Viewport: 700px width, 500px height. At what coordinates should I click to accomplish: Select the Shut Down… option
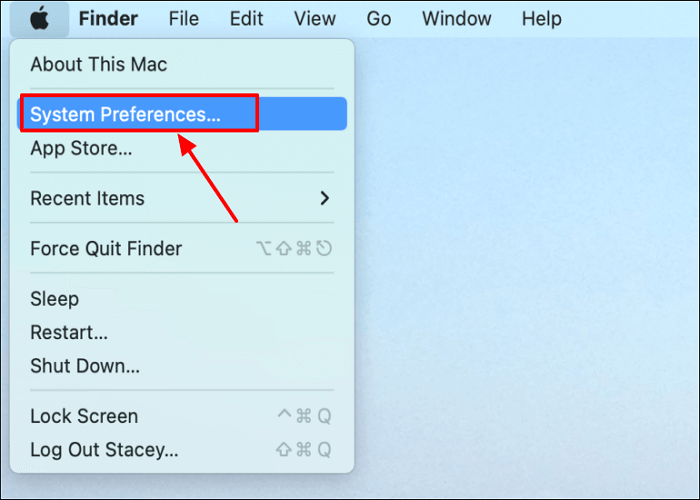tap(85, 365)
